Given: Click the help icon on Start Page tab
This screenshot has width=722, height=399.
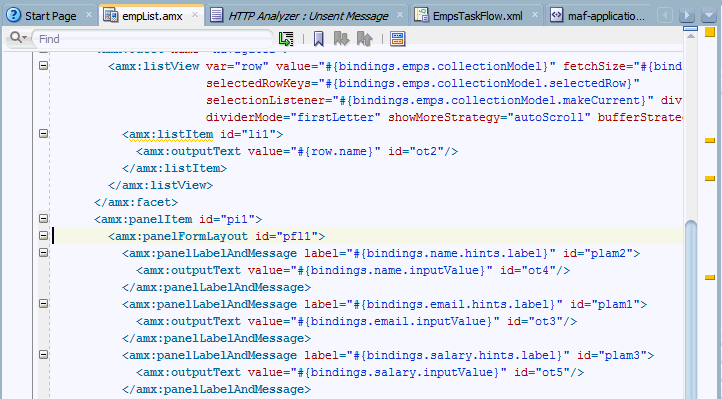Looking at the screenshot, I should pos(14,15).
